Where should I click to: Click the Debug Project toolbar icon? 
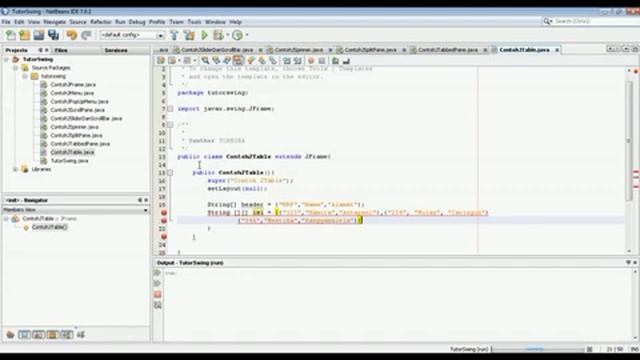[218, 35]
